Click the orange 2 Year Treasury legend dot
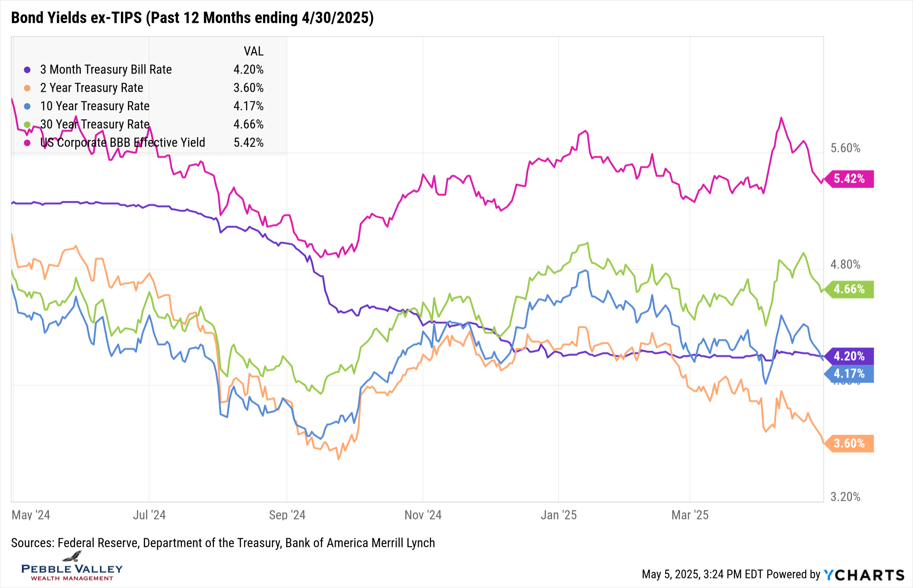Viewport: 913px width, 588px height. (27, 88)
